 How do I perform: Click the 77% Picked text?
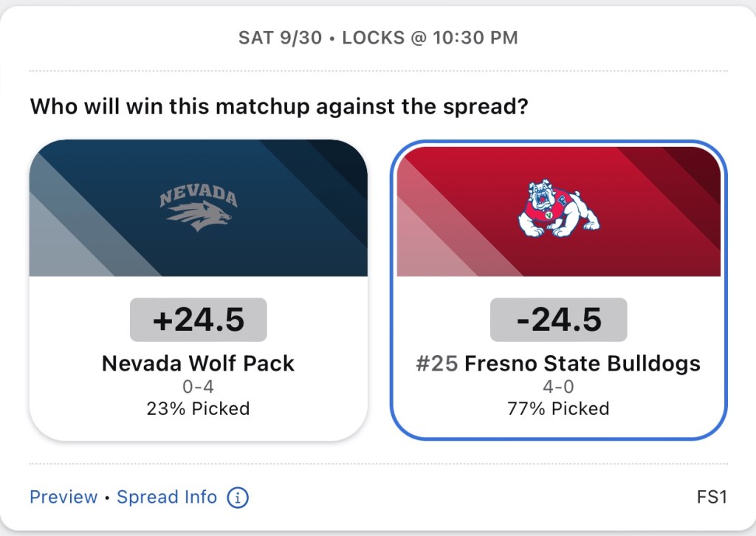tap(558, 408)
